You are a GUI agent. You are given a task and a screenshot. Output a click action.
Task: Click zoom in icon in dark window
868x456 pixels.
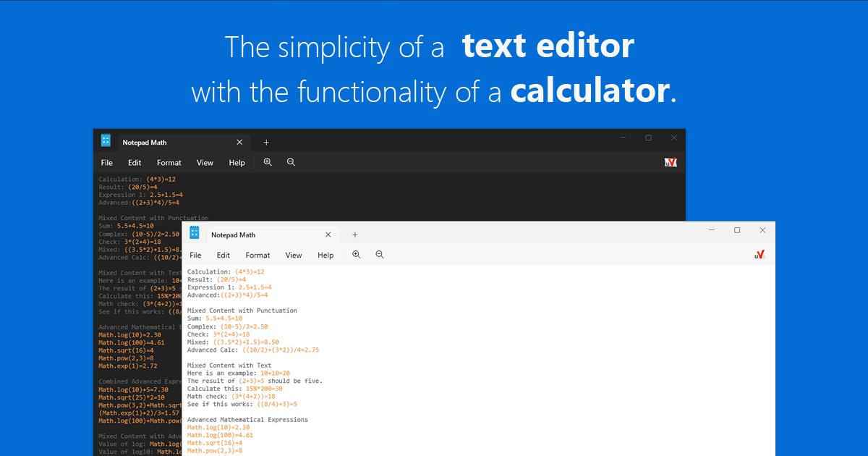pos(268,162)
